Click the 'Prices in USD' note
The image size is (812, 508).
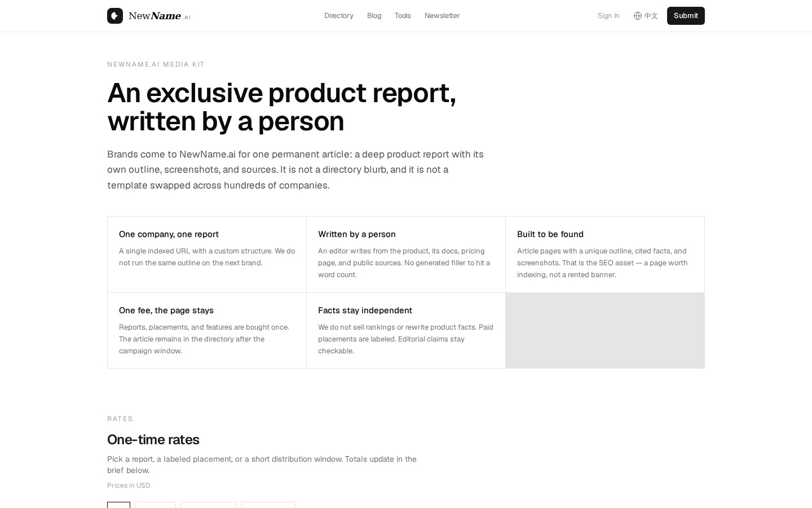(x=129, y=485)
